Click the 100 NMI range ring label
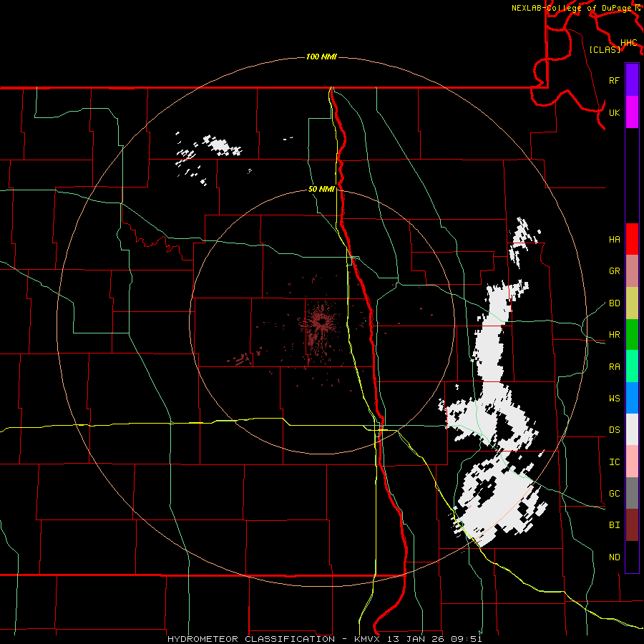The image size is (644, 644). pyautogui.click(x=321, y=57)
